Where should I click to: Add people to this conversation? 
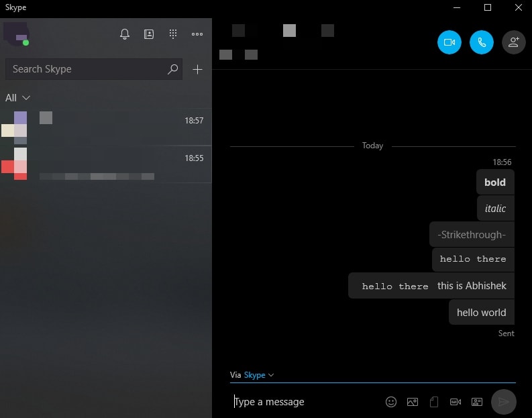pyautogui.click(x=514, y=42)
